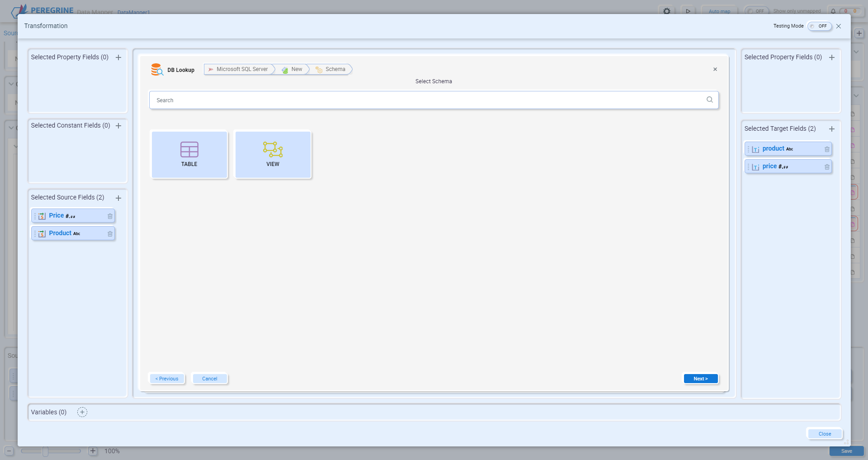
Task: Open the Schema breadcrumb step
Action: coord(331,69)
